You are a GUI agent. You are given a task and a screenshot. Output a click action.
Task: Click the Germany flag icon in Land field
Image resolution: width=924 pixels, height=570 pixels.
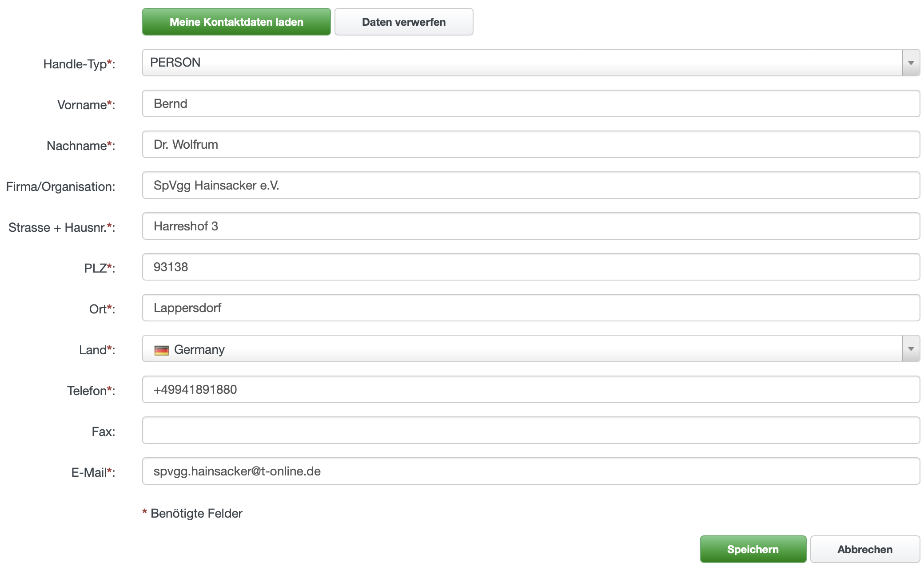161,350
